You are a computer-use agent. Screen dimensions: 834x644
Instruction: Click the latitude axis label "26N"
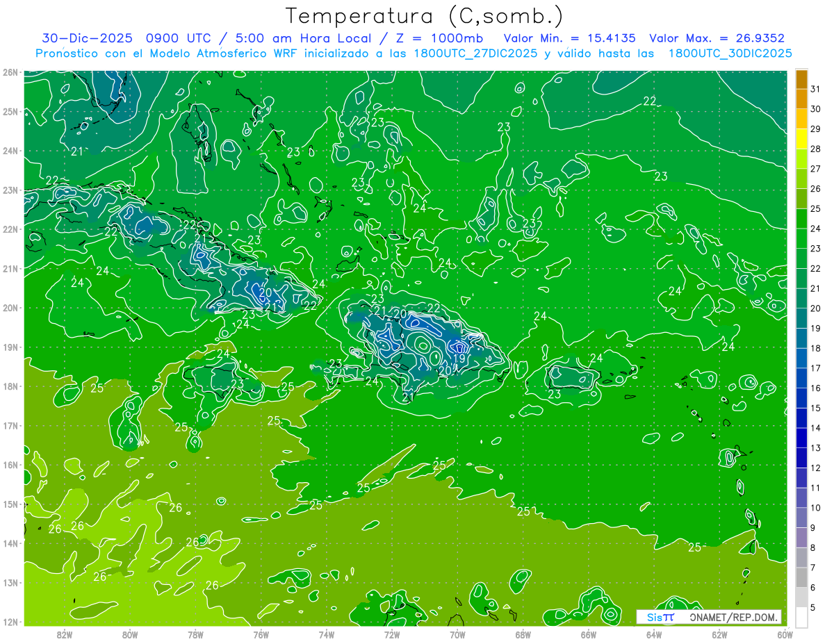[x=10, y=72]
